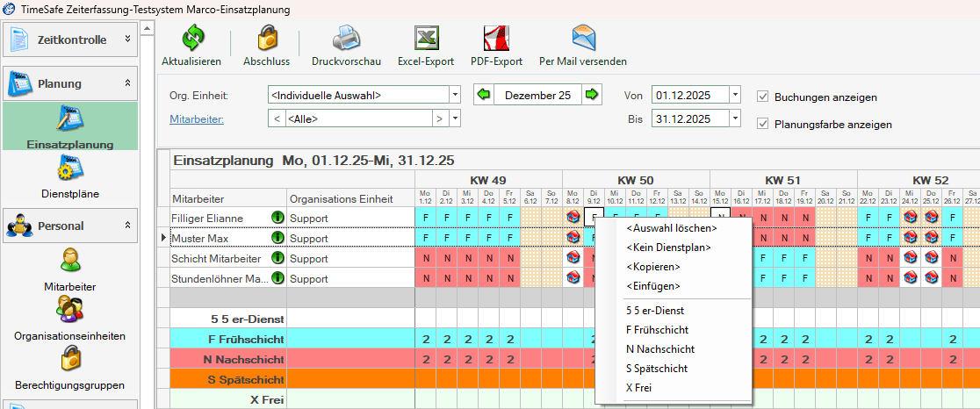Image resolution: width=980 pixels, height=409 pixels.
Task: Click the Zeitkontrolle section icon
Action: click(x=20, y=40)
